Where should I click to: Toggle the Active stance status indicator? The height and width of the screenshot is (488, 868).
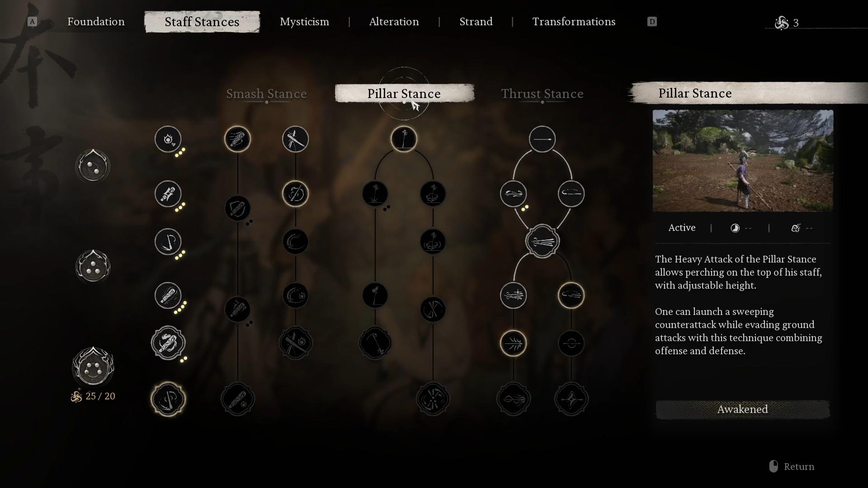681,228
